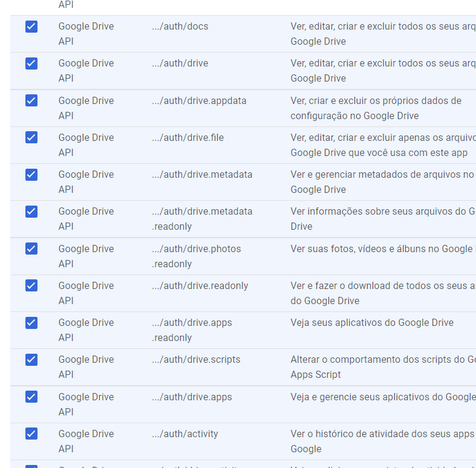
Task: Click Google Drive API label in auth/activity row
Action: pos(86,441)
